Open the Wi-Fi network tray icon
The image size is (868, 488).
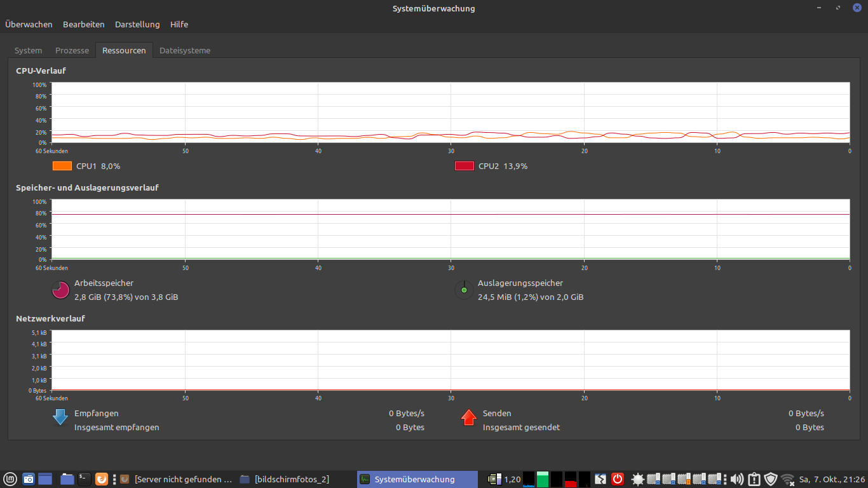pyautogui.click(x=788, y=479)
